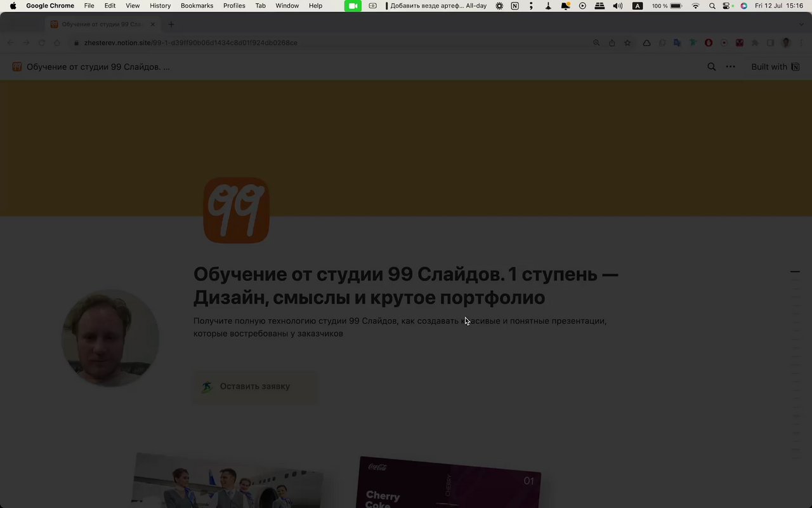The height and width of the screenshot is (508, 812).
Task: Select the Chrome tab for Обучение от студии
Action: click(101, 24)
